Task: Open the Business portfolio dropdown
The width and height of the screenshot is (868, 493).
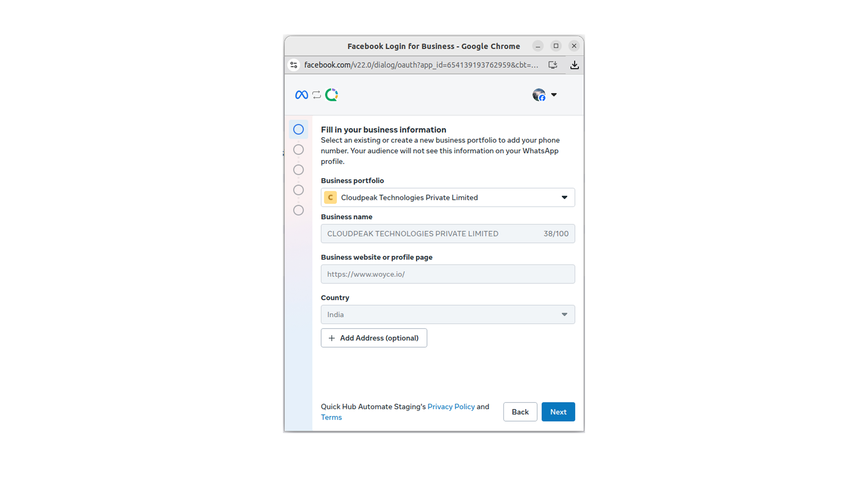Action: [x=448, y=197]
